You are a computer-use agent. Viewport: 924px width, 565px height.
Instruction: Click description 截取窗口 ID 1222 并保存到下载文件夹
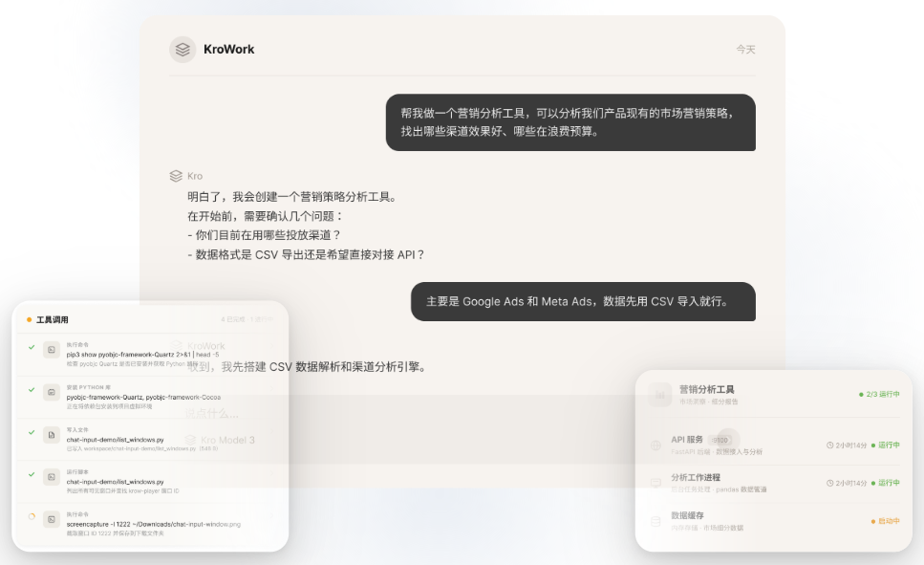[x=115, y=533]
